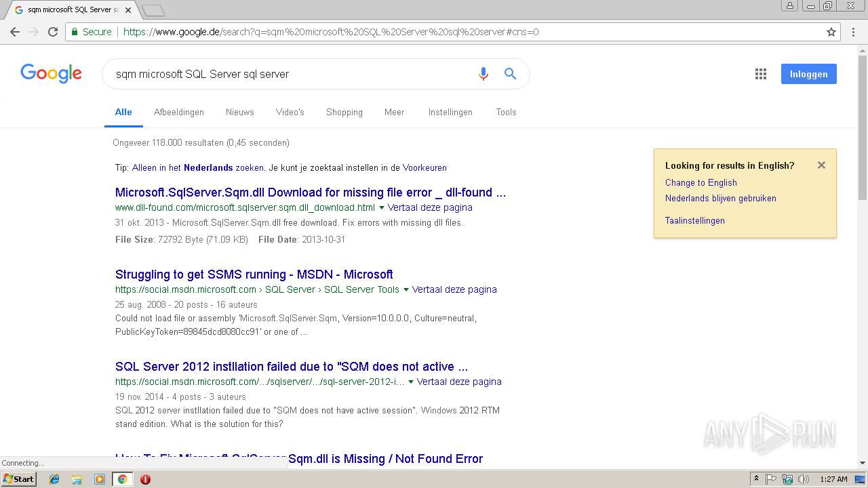The height and width of the screenshot is (488, 868).
Task: Switch to Video's tab
Action: coord(290,113)
